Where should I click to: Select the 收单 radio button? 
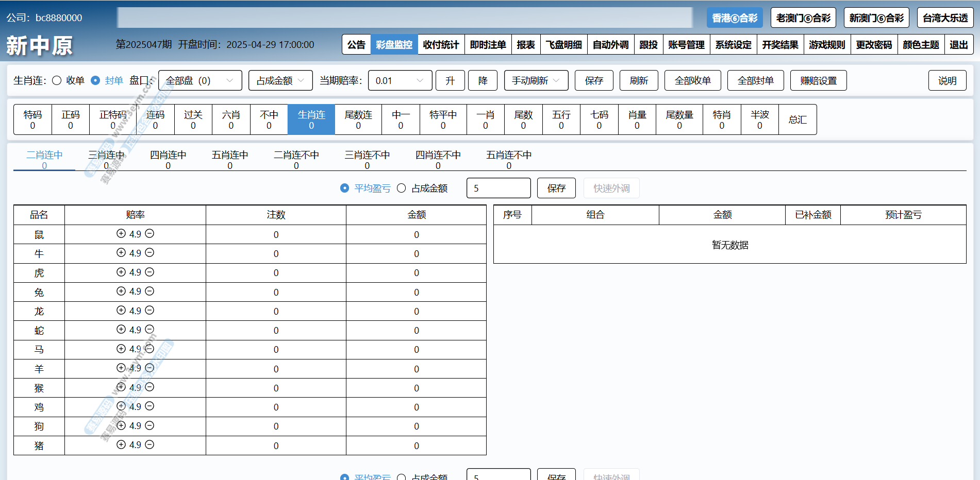[57, 81]
